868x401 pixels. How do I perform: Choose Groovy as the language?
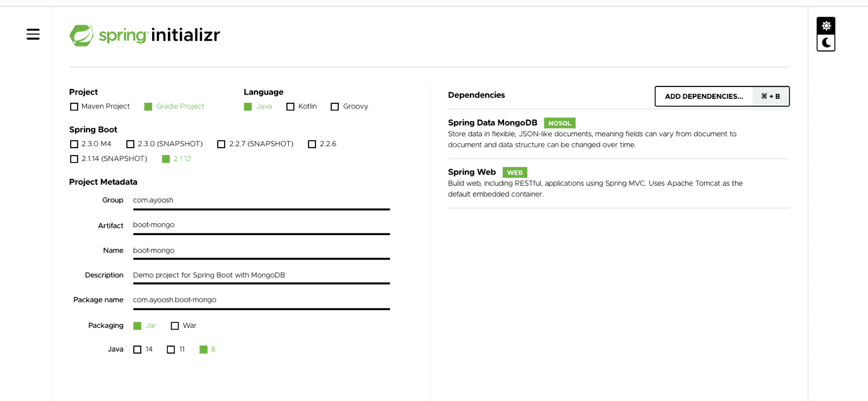click(x=335, y=107)
